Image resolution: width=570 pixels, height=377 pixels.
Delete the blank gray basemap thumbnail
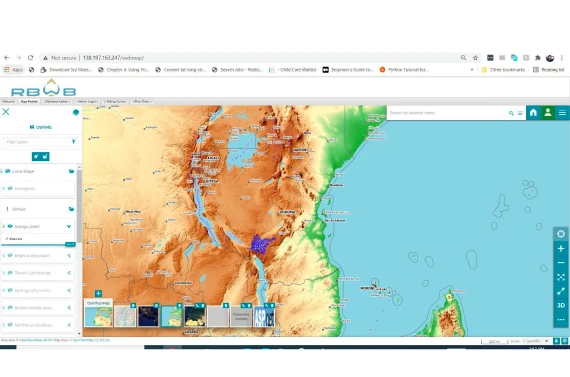pyautogui.click(x=226, y=305)
